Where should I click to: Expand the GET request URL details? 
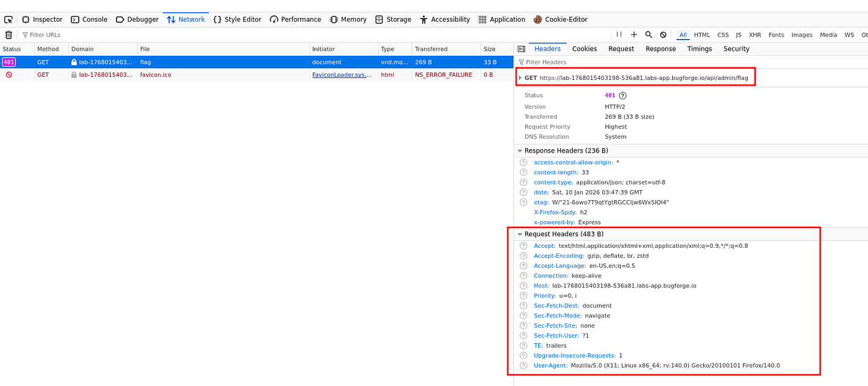point(520,77)
